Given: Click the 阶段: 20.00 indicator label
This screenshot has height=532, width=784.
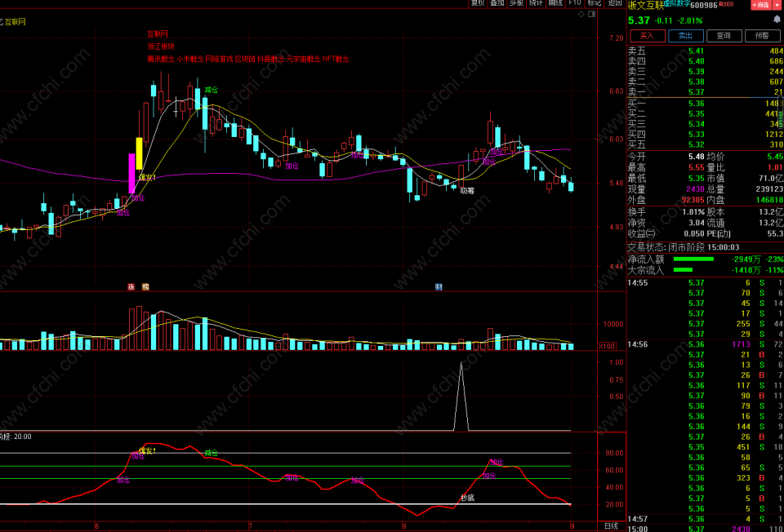Looking at the screenshot, I should tap(16, 437).
